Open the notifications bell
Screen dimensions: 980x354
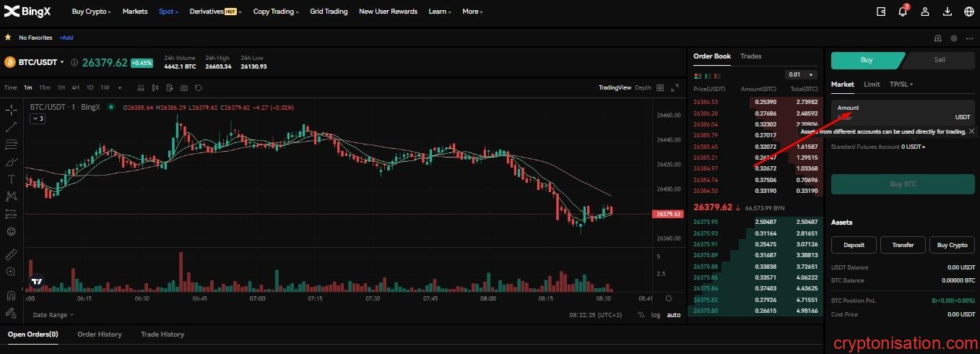tap(902, 12)
